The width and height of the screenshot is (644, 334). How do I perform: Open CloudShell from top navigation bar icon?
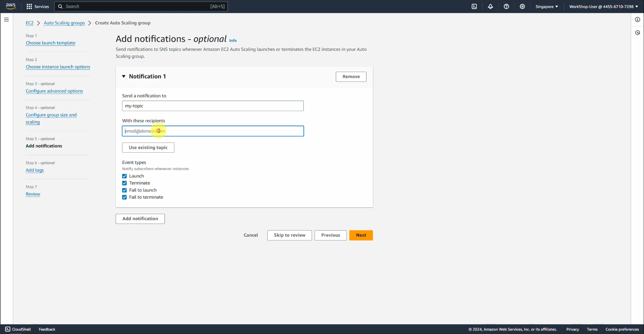pyautogui.click(x=474, y=6)
